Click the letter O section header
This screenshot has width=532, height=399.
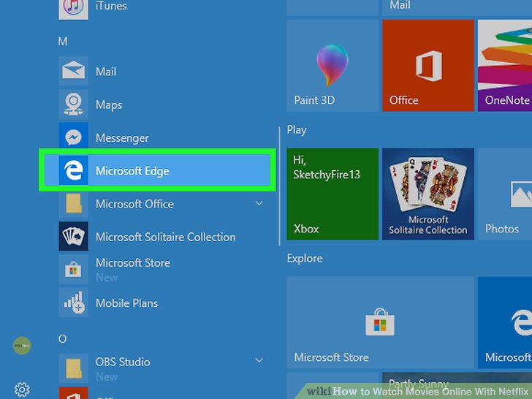click(x=62, y=338)
